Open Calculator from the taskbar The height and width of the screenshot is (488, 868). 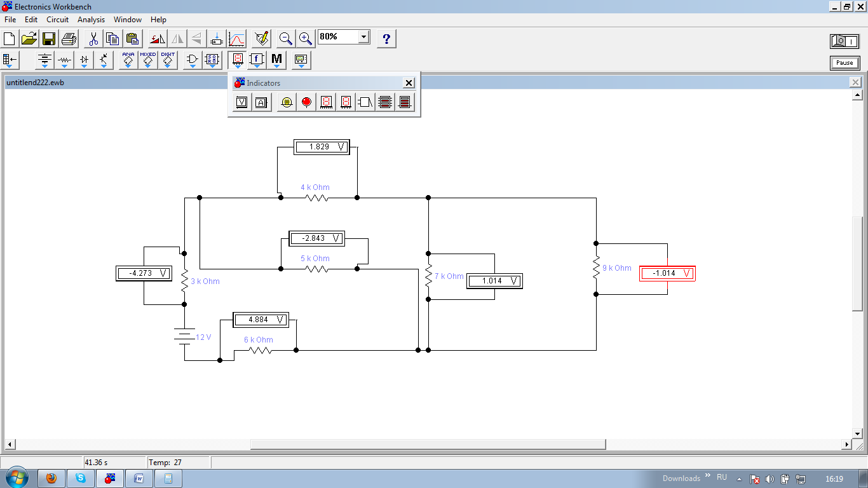click(x=168, y=478)
